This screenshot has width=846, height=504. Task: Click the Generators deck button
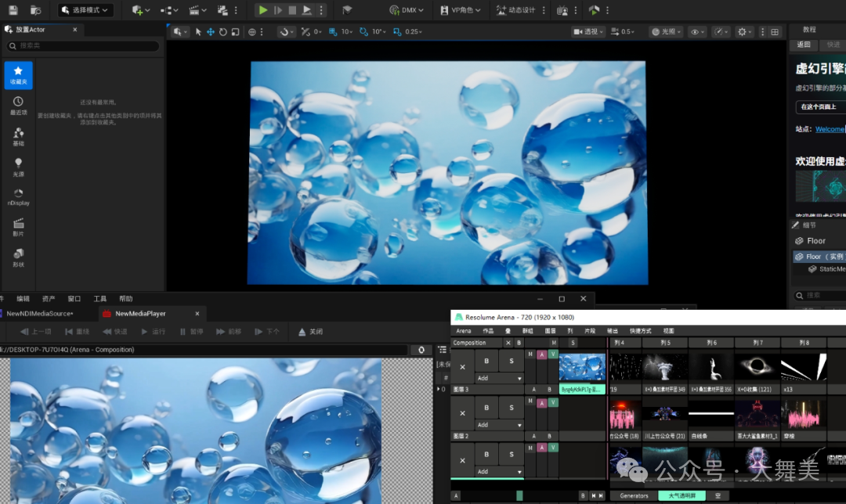point(634,495)
